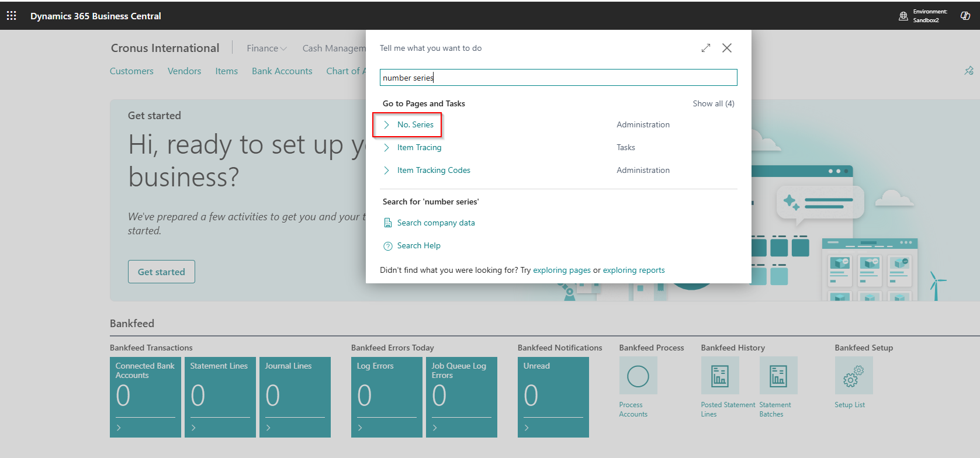
Task: Click exploring reports link
Action: point(634,270)
